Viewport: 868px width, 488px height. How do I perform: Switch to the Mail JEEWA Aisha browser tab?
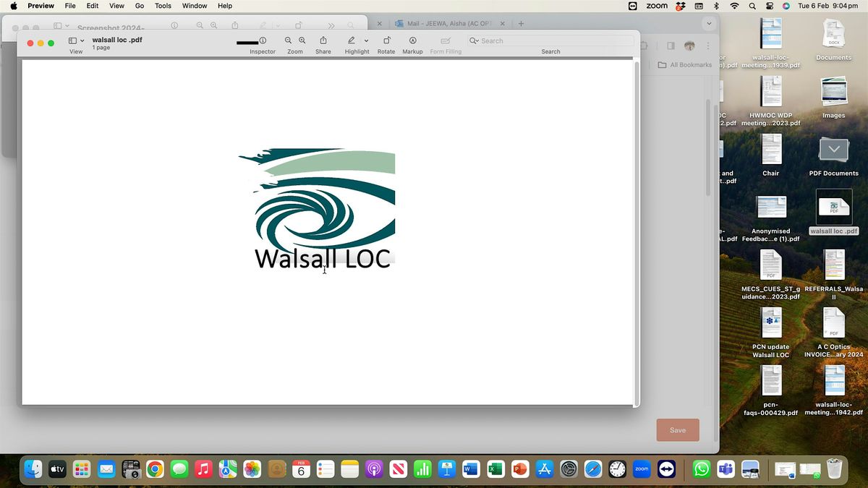pos(441,23)
